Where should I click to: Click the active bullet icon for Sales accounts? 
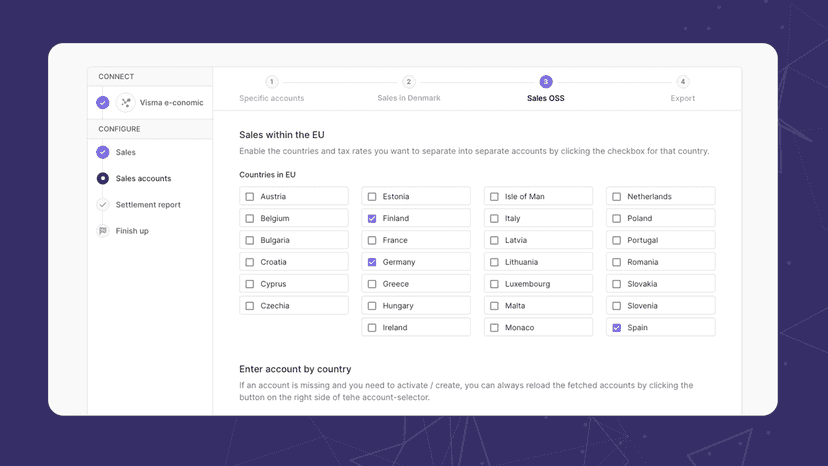point(102,179)
